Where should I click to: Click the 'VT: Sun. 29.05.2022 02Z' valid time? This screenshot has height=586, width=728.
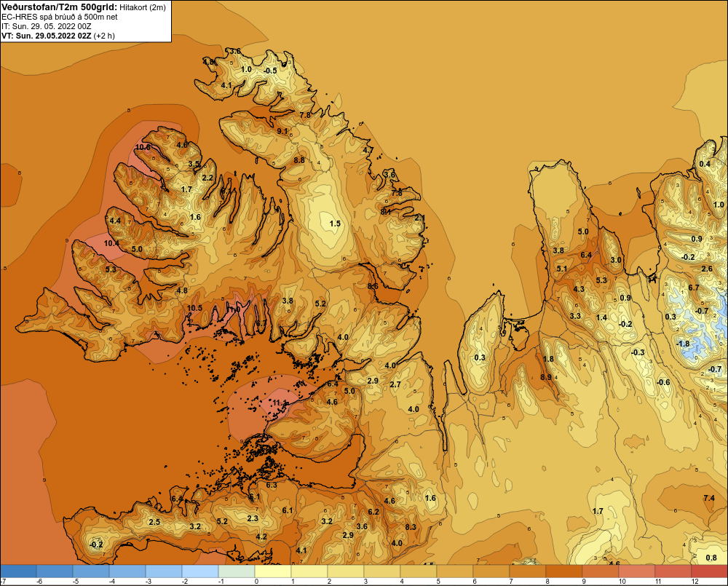click(x=47, y=35)
